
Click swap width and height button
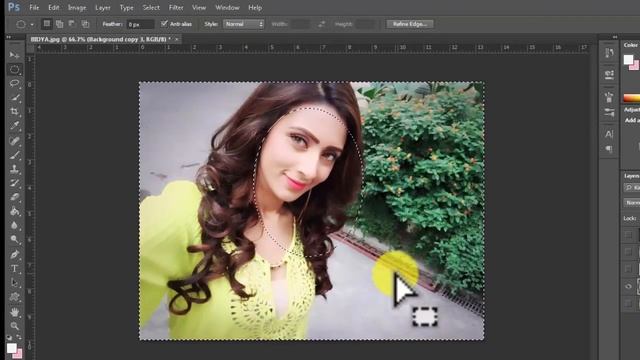[x=322, y=24]
